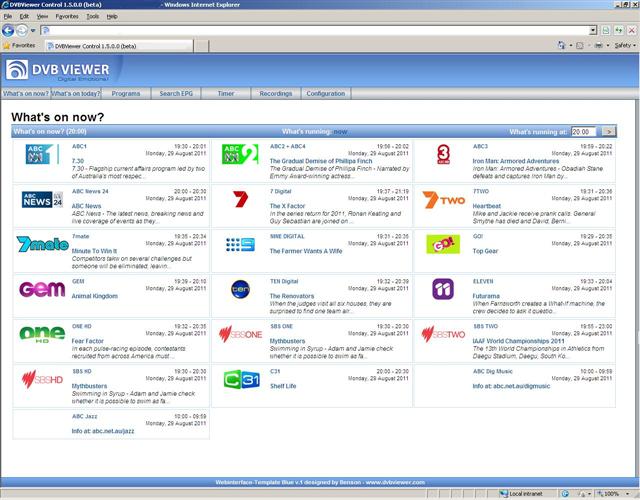
Task: Click the GO! channel logo
Action: (443, 244)
